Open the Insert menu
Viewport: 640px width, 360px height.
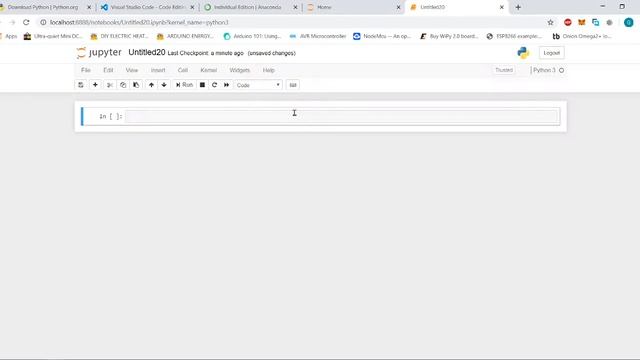click(x=158, y=70)
